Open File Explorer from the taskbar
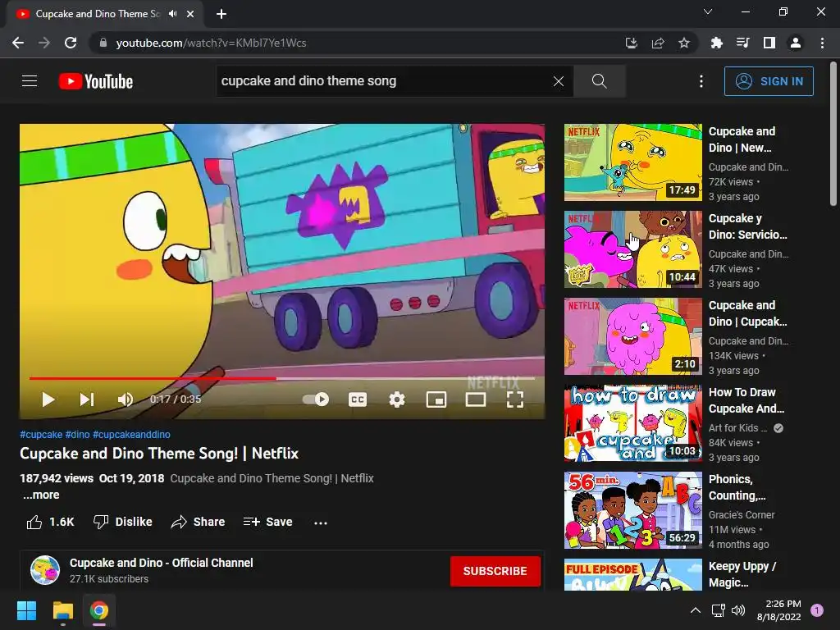Image resolution: width=840 pixels, height=630 pixels. [x=62, y=610]
